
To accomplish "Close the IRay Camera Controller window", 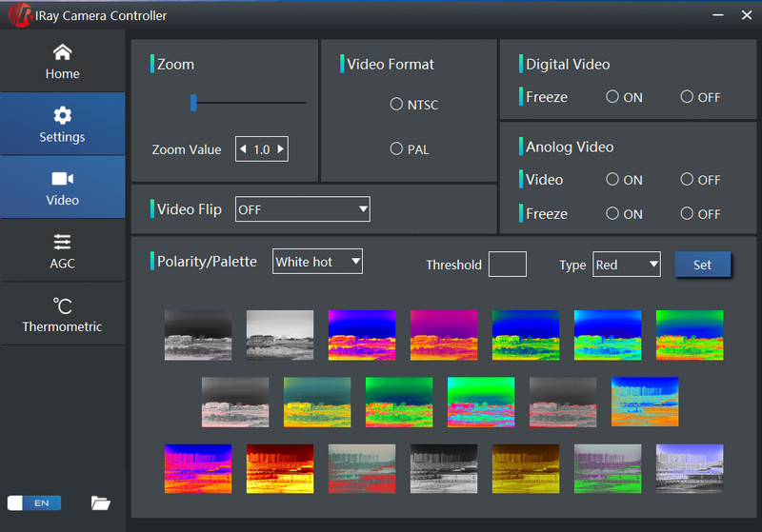I will point(747,15).
